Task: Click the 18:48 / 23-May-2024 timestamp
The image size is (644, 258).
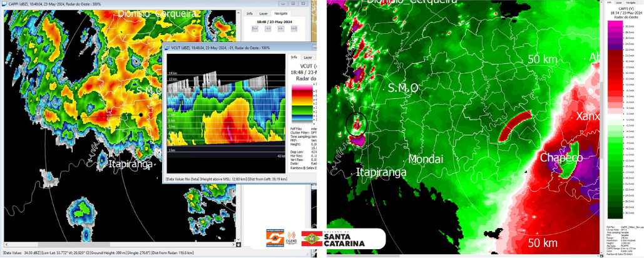Action: pyautogui.click(x=274, y=21)
